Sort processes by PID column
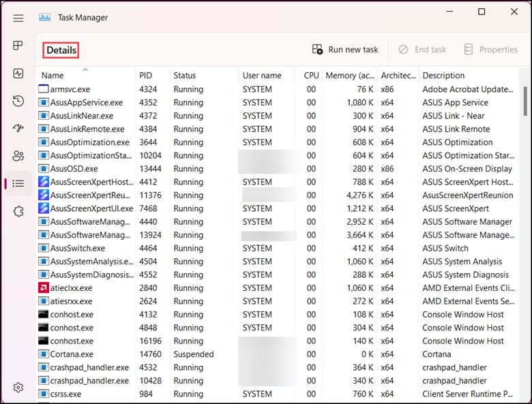The height and width of the screenshot is (404, 532). 146,76
